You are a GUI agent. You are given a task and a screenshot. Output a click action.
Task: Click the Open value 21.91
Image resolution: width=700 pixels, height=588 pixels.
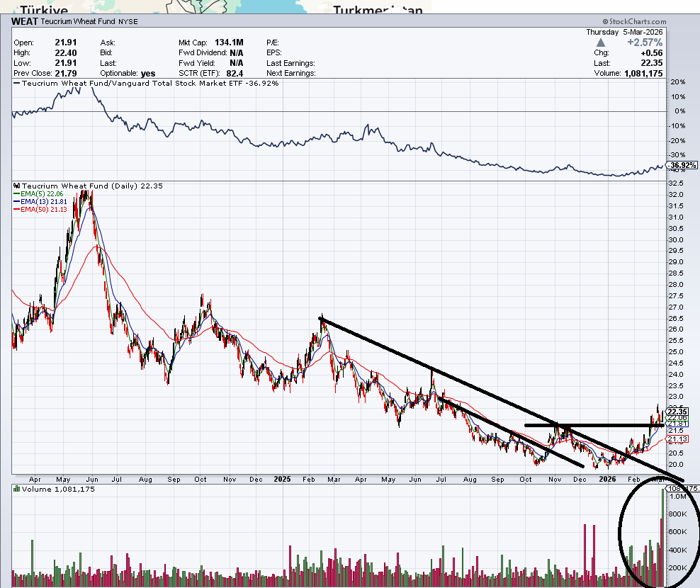coord(66,43)
